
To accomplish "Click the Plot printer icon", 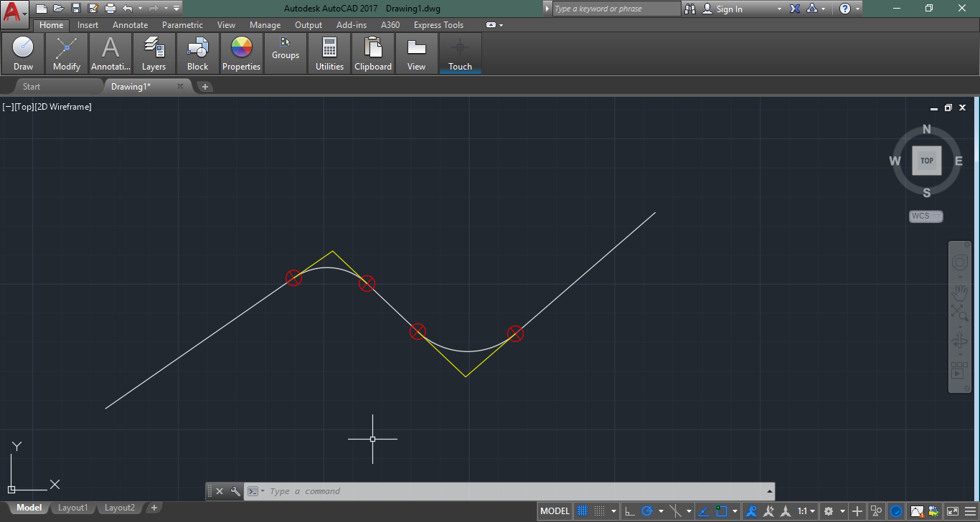I will (x=110, y=9).
